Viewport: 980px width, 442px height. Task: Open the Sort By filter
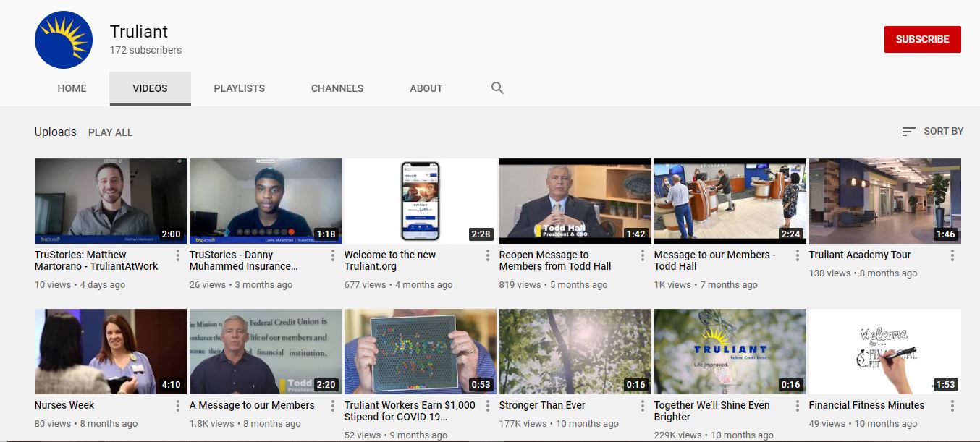[932, 131]
